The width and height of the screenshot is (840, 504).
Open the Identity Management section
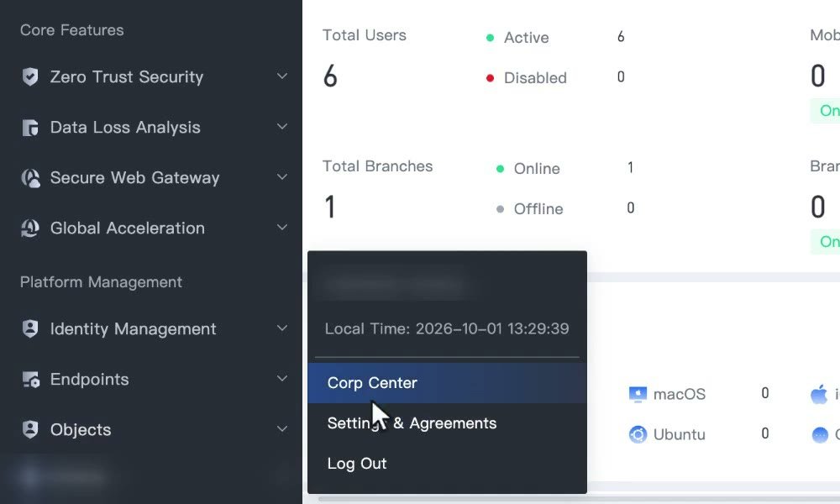click(x=153, y=328)
